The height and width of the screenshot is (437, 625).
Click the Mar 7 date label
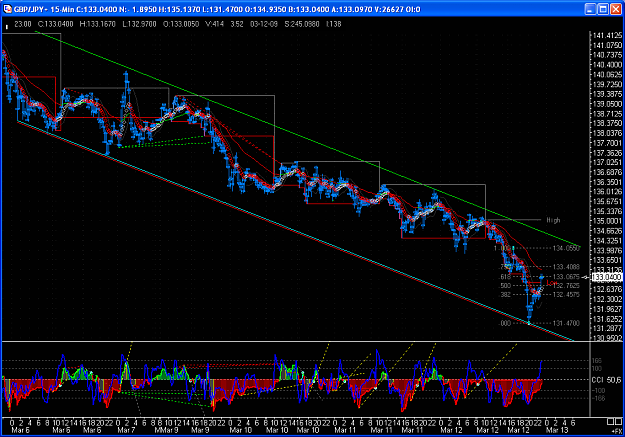[x=126, y=430]
